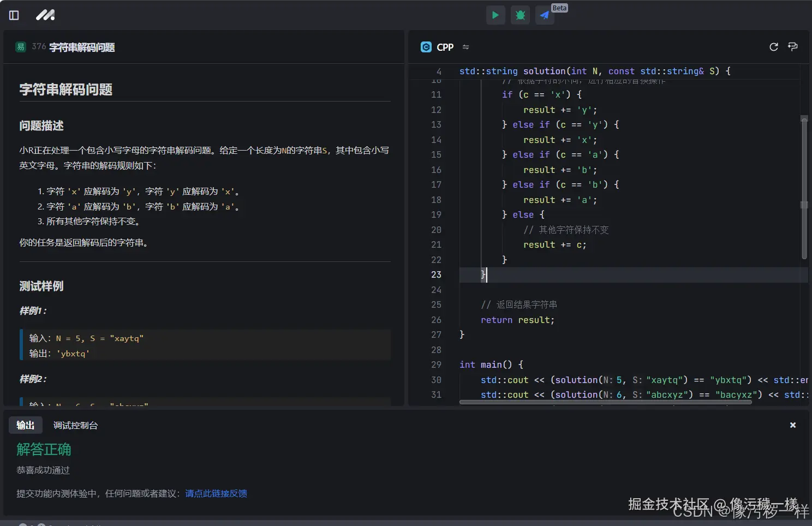The height and width of the screenshot is (526, 812).
Task: Click sample output text 'ybxtq'
Action: click(73, 354)
